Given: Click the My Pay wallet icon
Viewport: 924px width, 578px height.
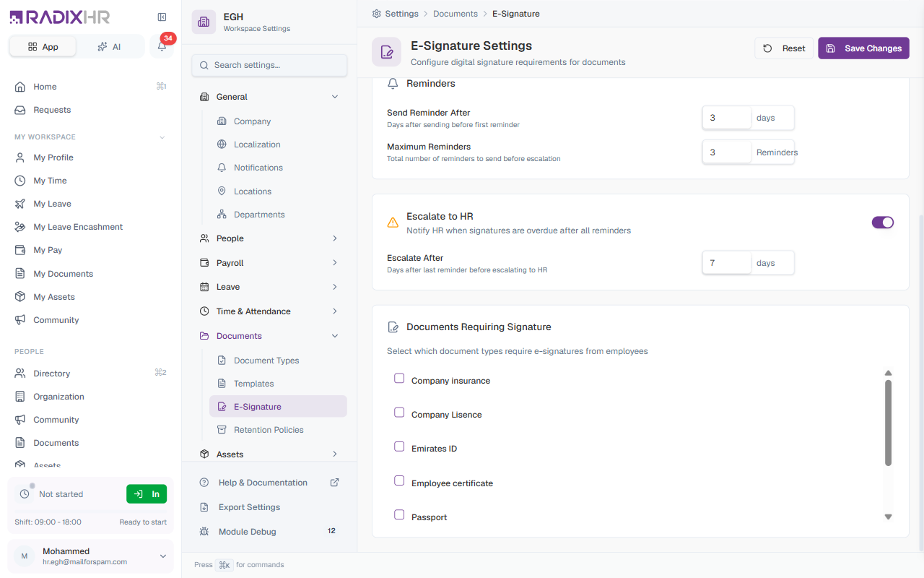Looking at the screenshot, I should [20, 250].
